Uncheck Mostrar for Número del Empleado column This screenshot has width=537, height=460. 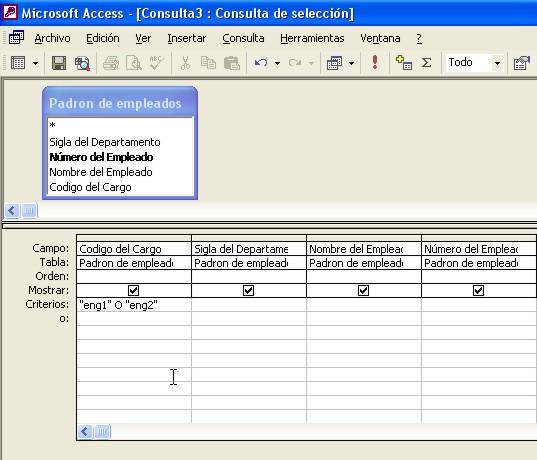pyautogui.click(x=478, y=290)
